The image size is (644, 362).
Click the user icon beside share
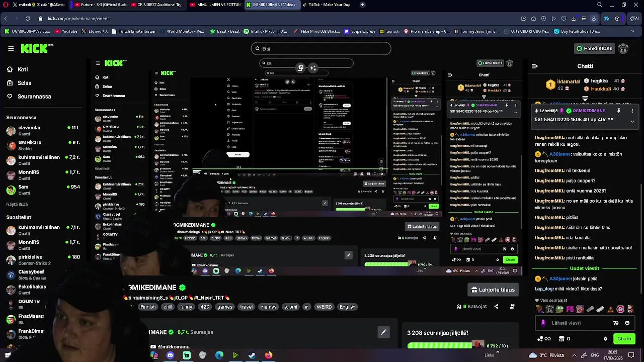point(512,307)
